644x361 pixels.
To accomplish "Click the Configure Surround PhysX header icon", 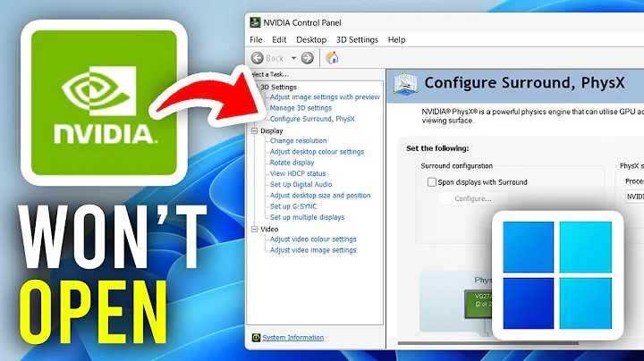I will [405, 84].
